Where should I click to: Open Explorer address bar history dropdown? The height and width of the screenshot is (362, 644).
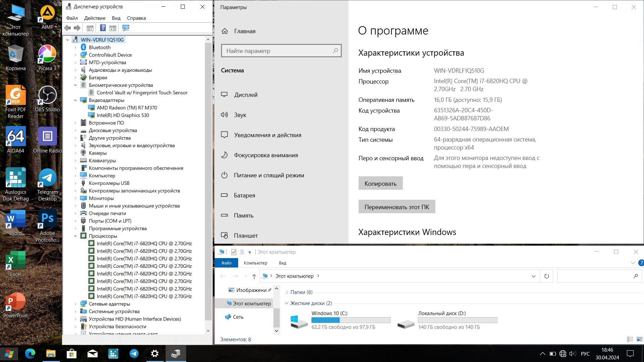[x=533, y=276]
